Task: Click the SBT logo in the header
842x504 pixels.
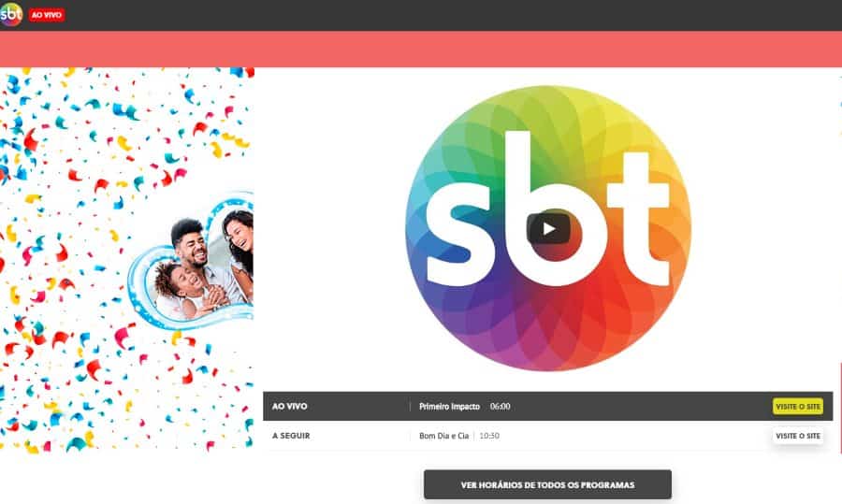Action: point(10,14)
